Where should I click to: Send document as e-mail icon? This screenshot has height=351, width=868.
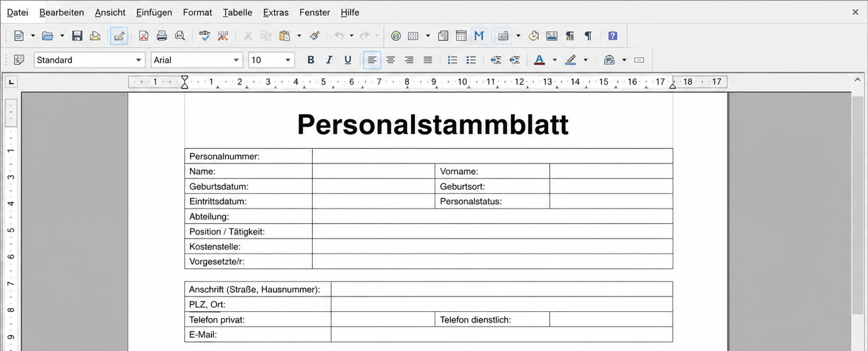pos(95,36)
